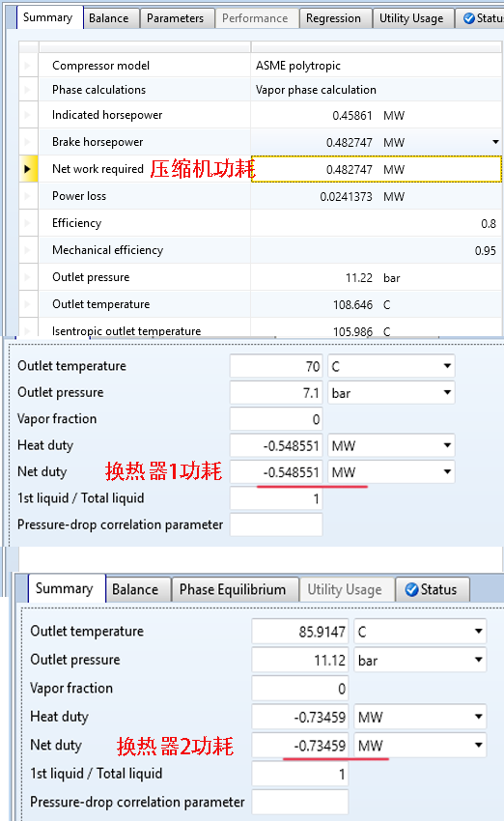Open the Regression tab
Screen dimensions: 504x821
pyautogui.click(x=333, y=18)
